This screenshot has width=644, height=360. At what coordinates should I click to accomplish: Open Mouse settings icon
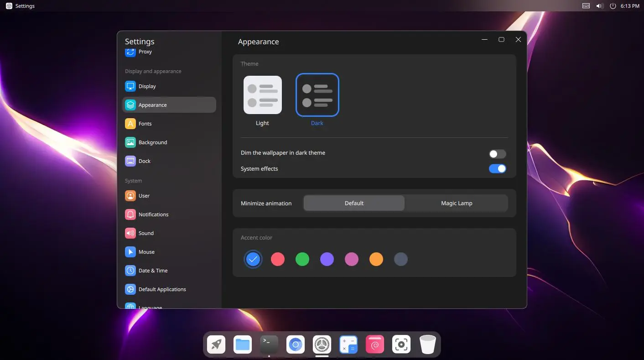[130, 252]
